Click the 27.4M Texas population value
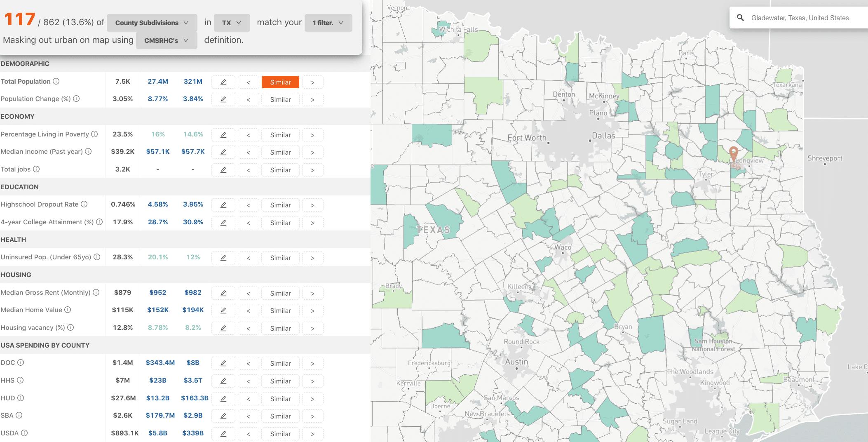Screen dimensions: 868x442 (x=158, y=81)
